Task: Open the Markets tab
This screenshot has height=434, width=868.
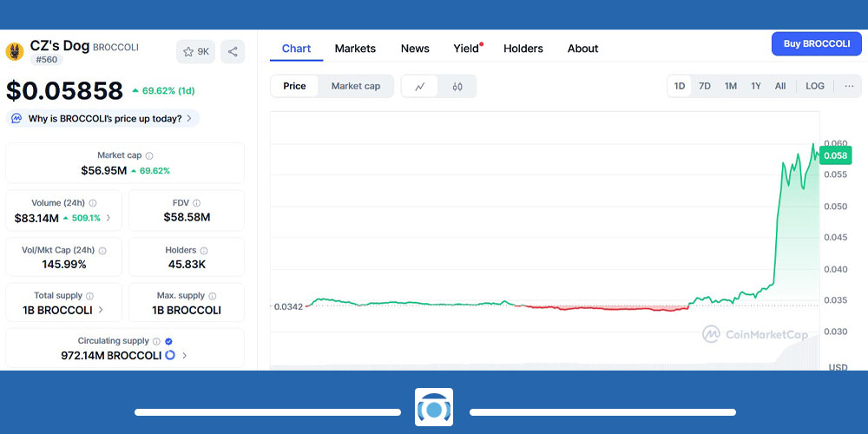Action: coord(355,49)
